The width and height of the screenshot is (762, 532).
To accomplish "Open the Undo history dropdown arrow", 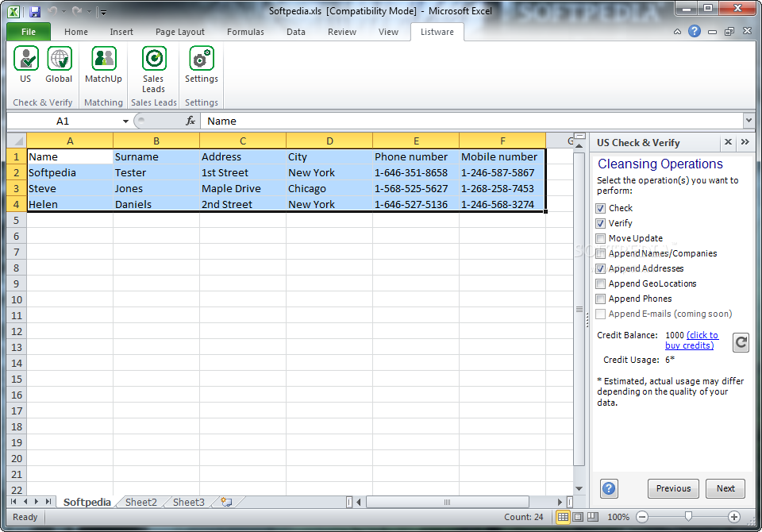I will click(63, 11).
